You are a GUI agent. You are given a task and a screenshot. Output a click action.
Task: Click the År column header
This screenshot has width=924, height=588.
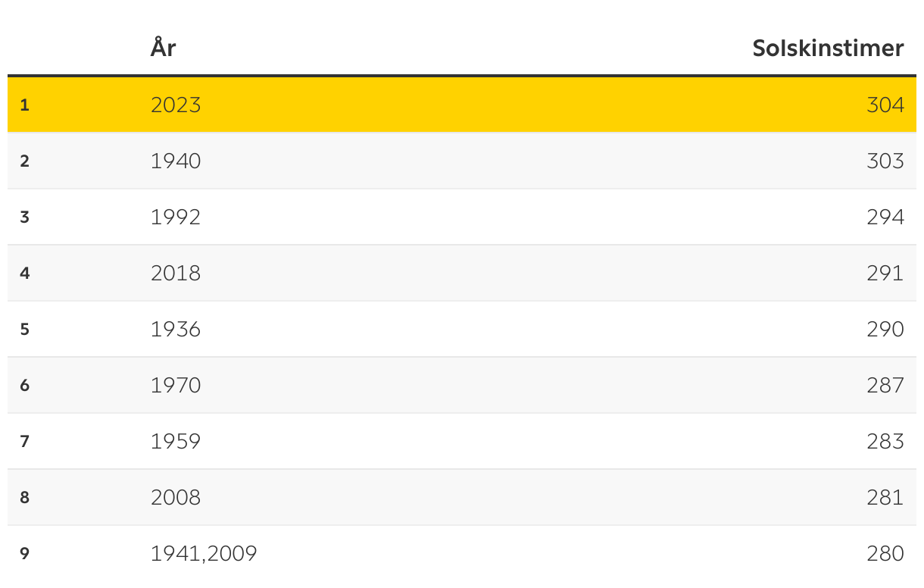pyautogui.click(x=164, y=47)
